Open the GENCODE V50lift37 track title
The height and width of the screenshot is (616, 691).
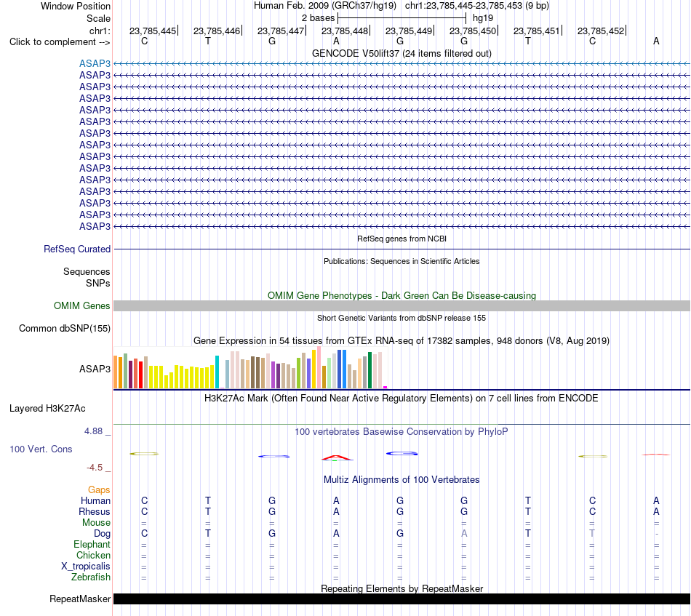point(402,53)
